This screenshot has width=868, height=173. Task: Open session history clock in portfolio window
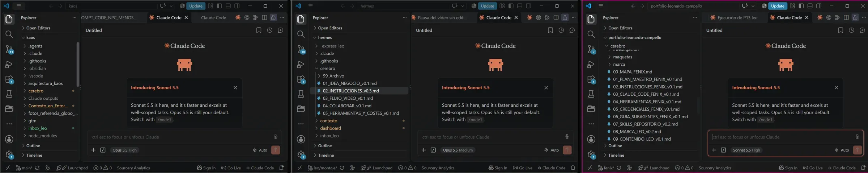[x=851, y=30]
